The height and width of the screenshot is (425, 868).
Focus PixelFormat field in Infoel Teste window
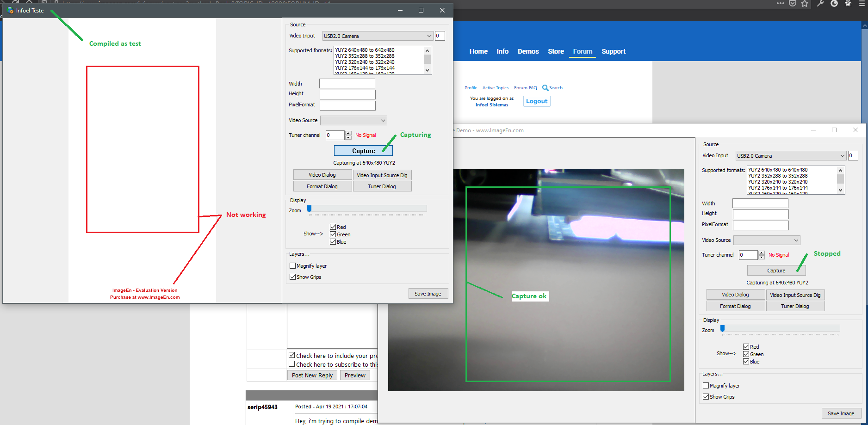(347, 105)
